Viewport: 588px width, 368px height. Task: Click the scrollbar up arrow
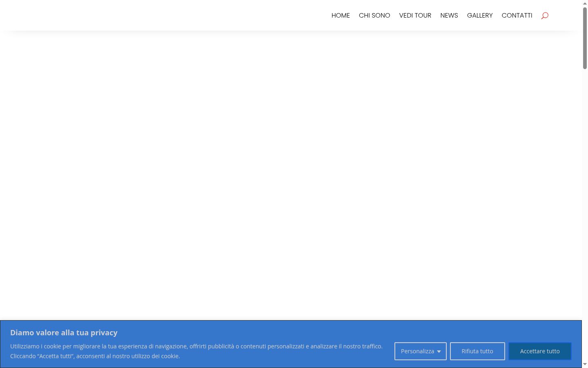(x=585, y=3)
